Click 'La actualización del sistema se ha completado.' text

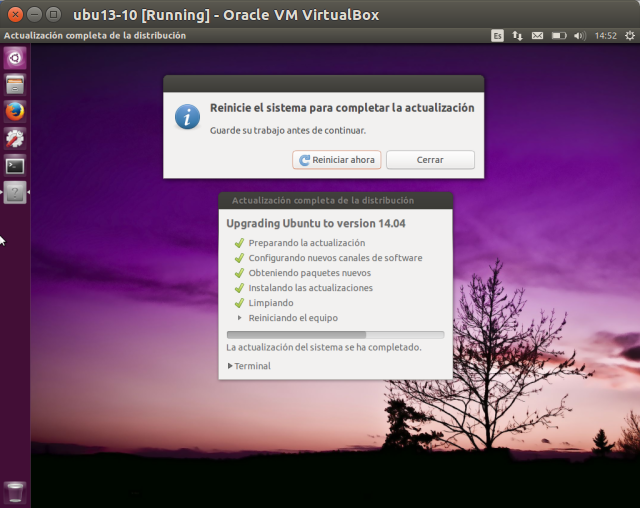(x=324, y=348)
